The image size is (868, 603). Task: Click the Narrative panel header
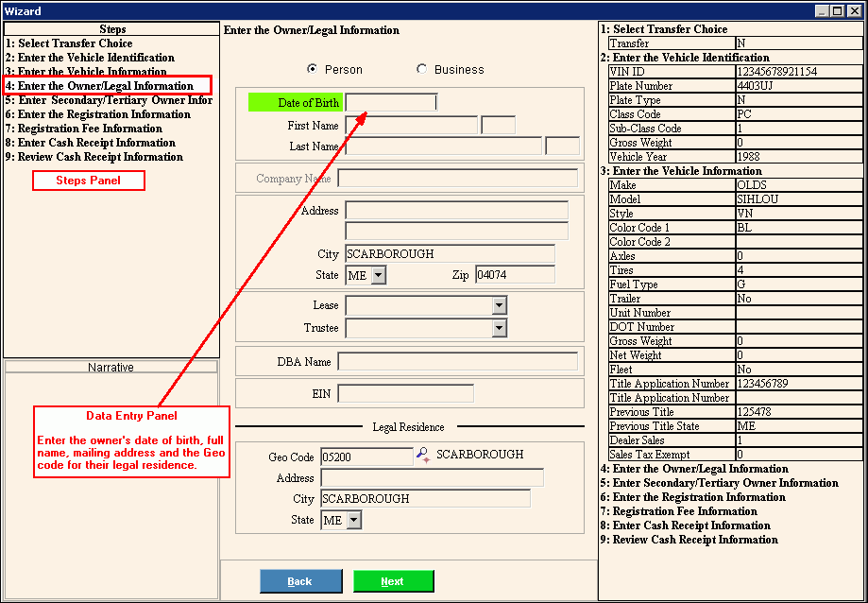(x=111, y=367)
